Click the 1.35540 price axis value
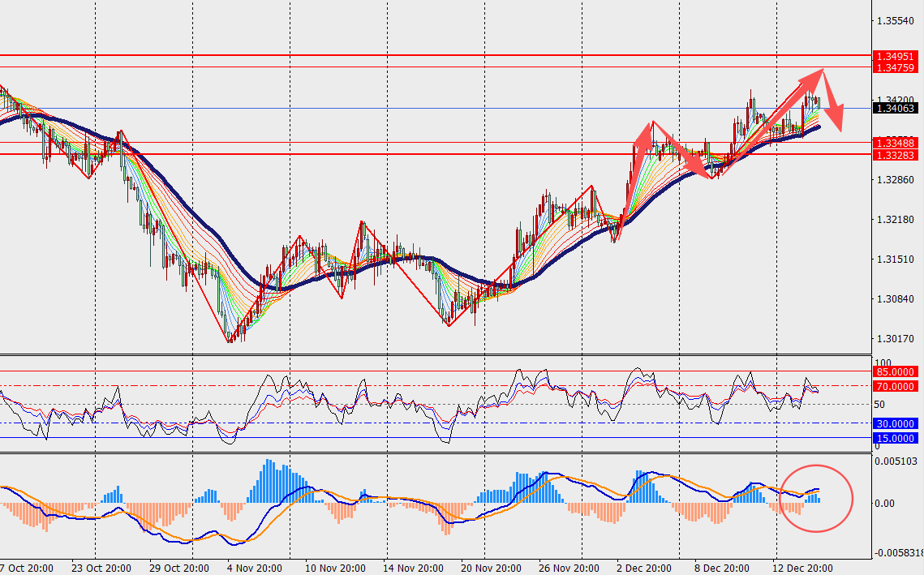This screenshot has width=924, height=575. tap(895, 20)
